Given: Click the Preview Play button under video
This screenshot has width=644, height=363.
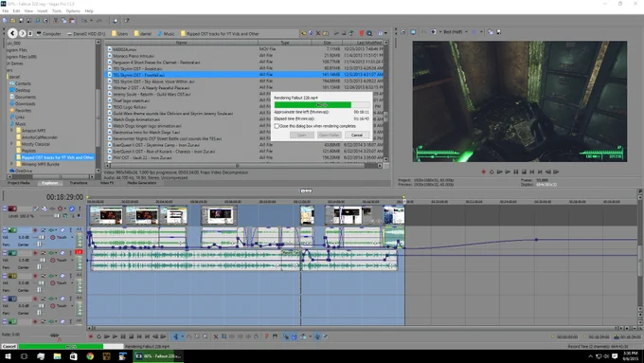Looking at the screenshot, I should click(x=508, y=172).
